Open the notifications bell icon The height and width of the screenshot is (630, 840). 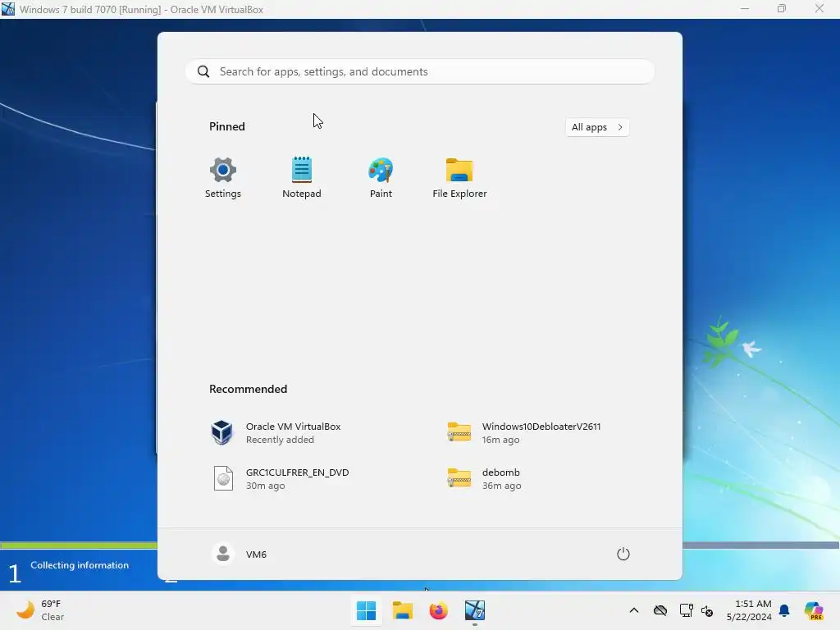784,610
